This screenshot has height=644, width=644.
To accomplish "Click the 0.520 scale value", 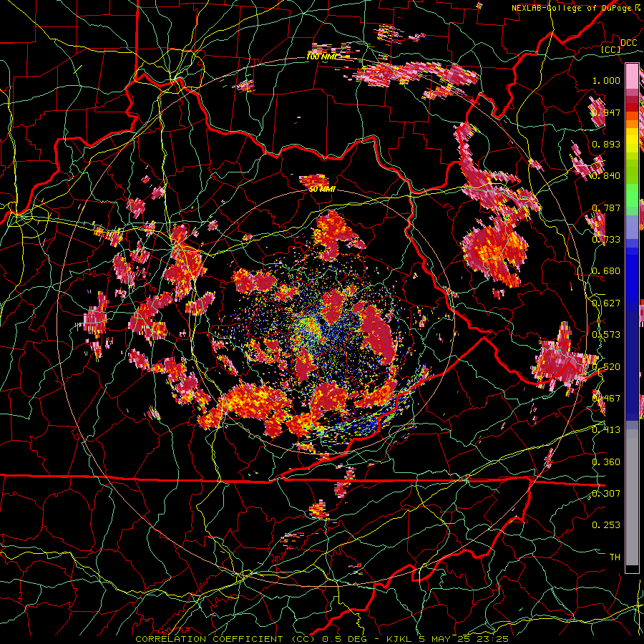I will pyautogui.click(x=606, y=366).
